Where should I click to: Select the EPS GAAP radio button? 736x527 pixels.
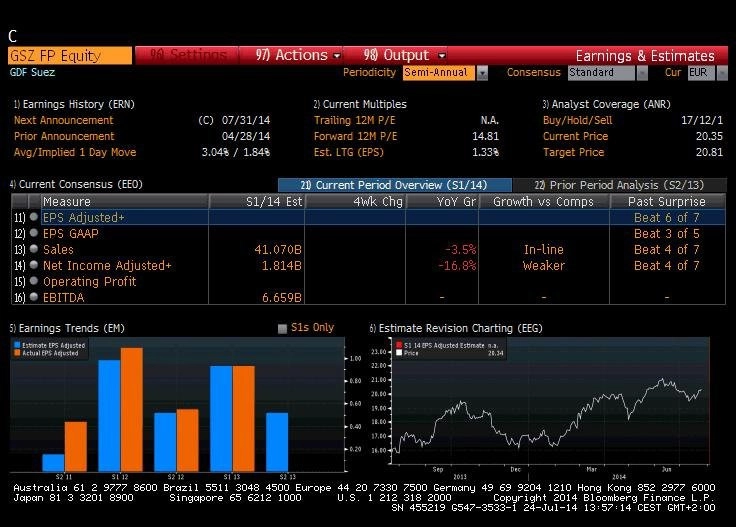[34, 233]
